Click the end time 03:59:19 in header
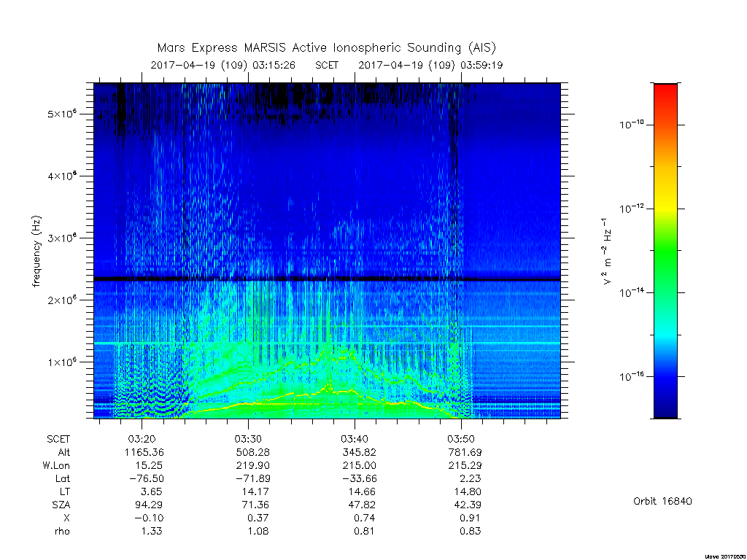The image size is (747, 560). pyautogui.click(x=481, y=65)
